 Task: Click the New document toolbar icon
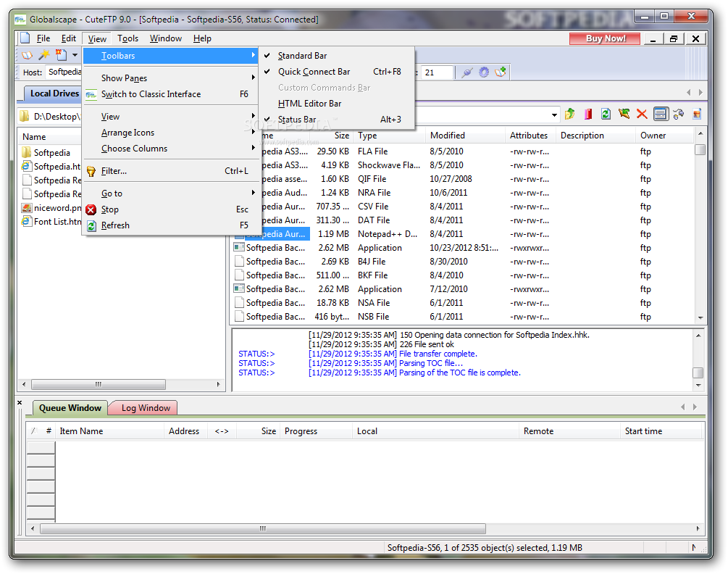[61, 55]
